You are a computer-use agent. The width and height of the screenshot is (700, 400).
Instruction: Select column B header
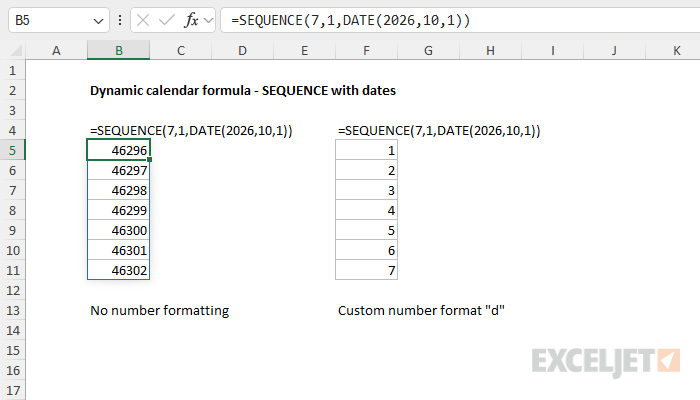tap(119, 50)
